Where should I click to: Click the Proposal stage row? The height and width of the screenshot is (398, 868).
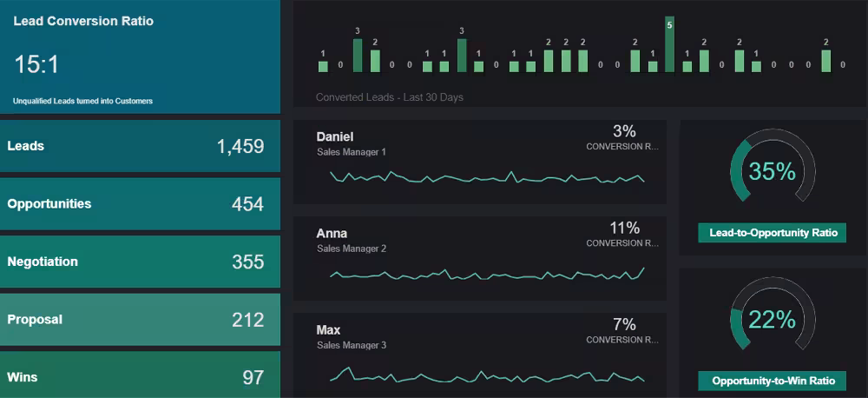point(140,320)
